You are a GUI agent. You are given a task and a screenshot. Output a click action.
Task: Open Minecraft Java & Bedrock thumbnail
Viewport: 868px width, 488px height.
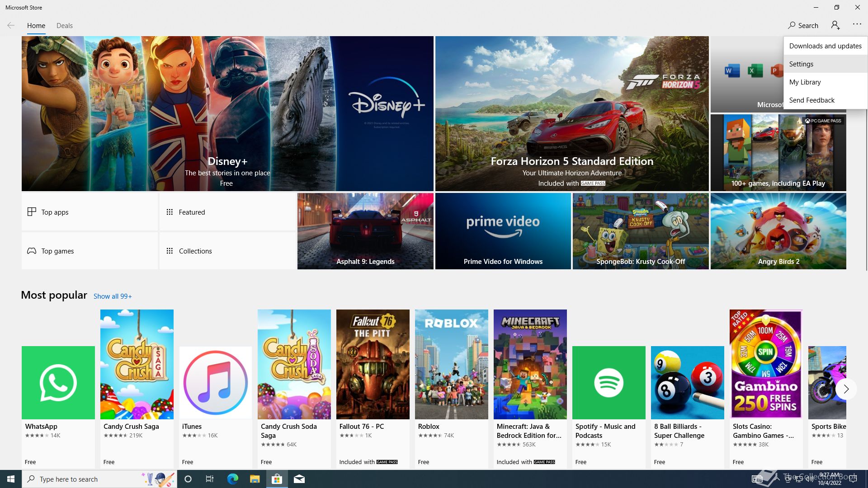click(530, 364)
